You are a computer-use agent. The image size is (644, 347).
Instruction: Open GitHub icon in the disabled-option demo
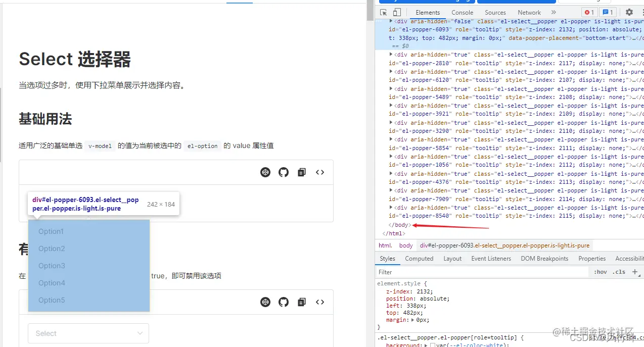pyautogui.click(x=284, y=302)
